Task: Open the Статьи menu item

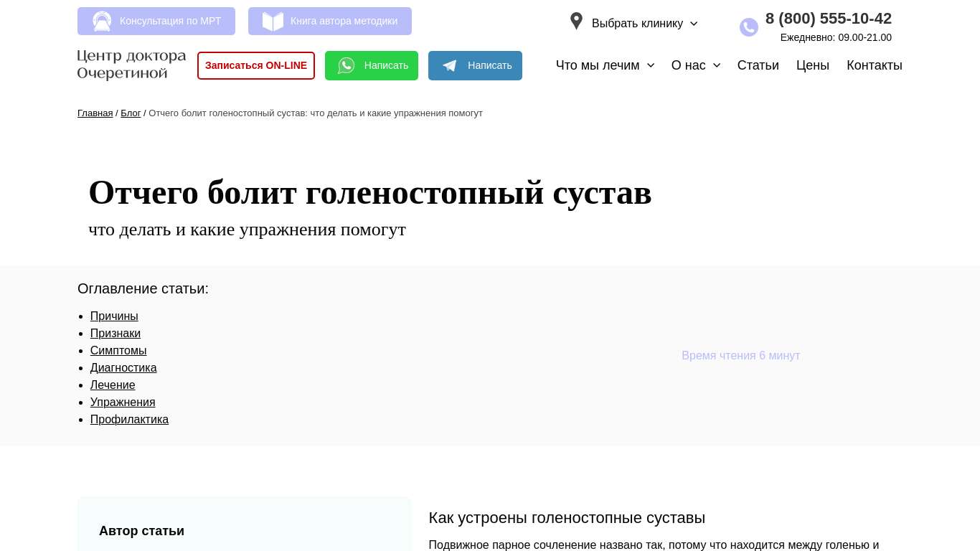Action: click(x=758, y=65)
